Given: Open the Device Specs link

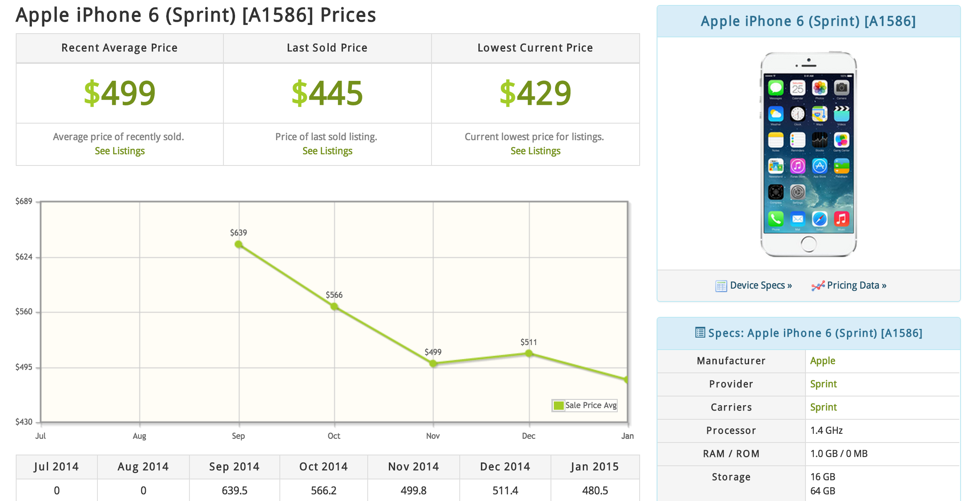Looking at the screenshot, I should [x=761, y=285].
